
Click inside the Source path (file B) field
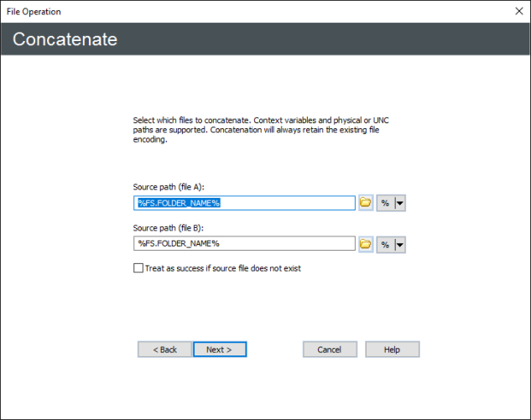244,244
